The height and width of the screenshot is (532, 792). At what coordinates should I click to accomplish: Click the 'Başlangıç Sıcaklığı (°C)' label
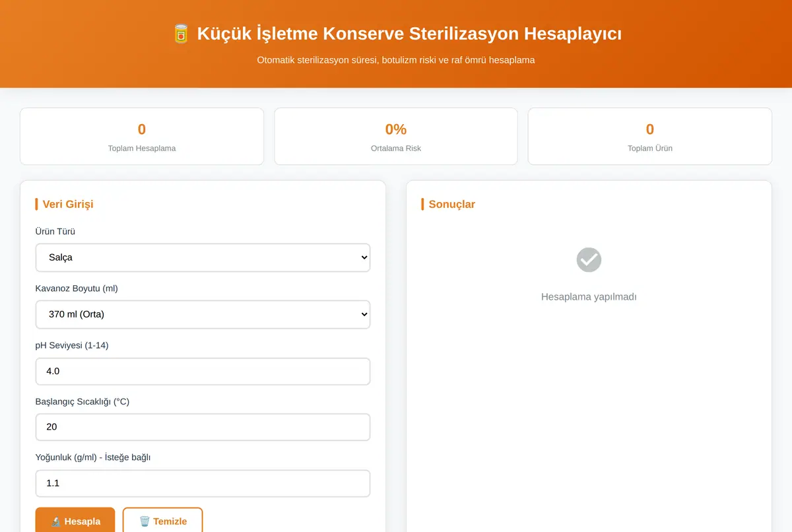(x=82, y=401)
